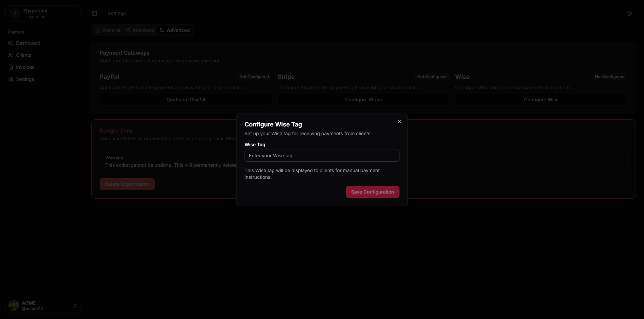Click Stripe Not Configured badge
Screen dimensions: 644x319
tap(432, 77)
